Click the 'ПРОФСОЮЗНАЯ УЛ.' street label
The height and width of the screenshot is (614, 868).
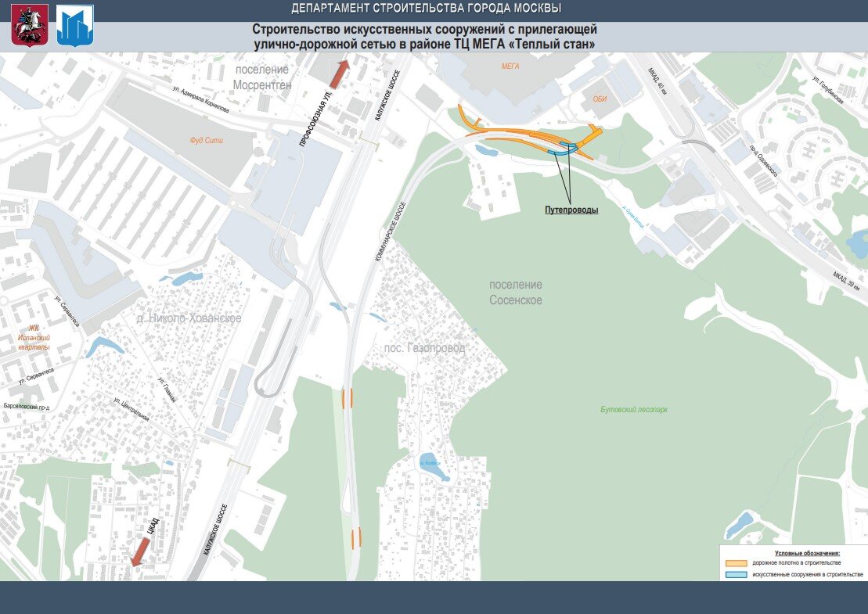(316, 119)
